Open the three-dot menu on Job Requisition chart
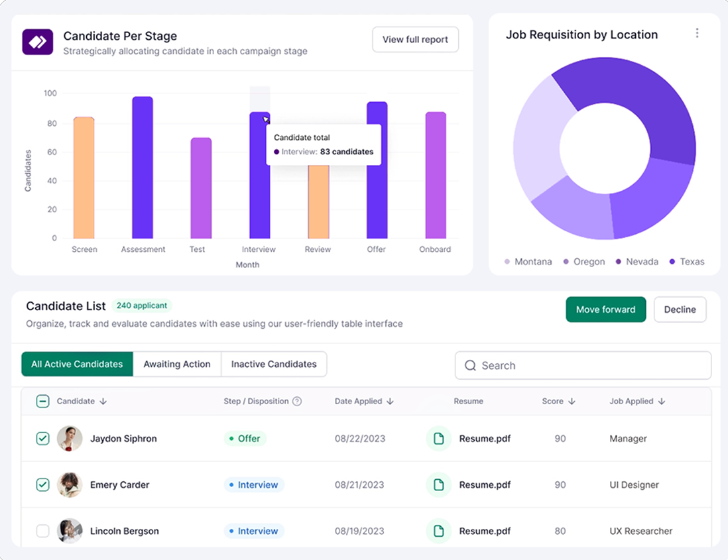 697,32
